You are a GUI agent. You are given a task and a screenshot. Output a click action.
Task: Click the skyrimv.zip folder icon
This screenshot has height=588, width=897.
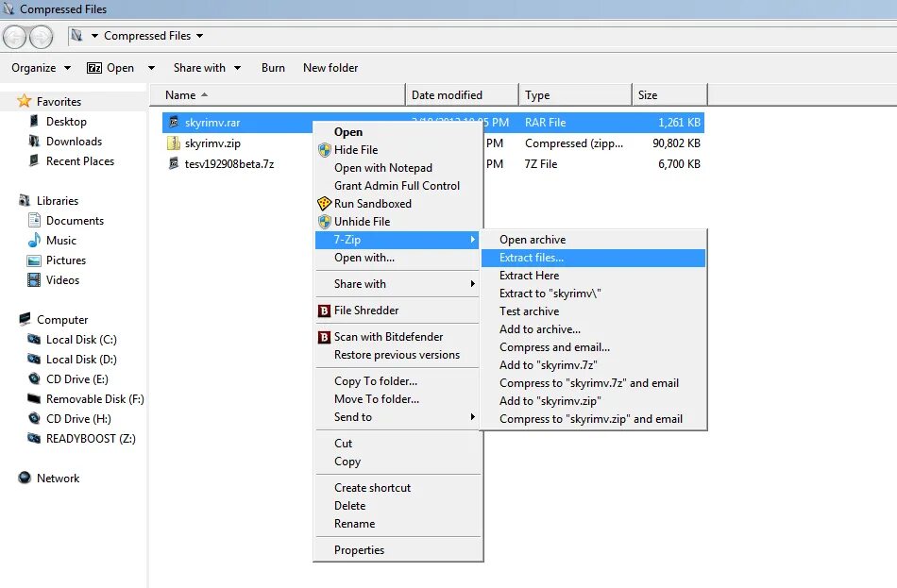coord(174,143)
